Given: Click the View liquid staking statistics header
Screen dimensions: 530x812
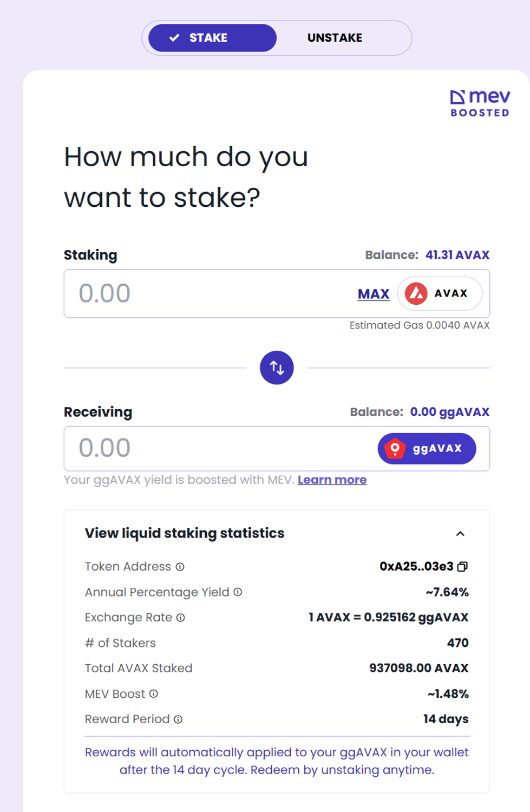Looking at the screenshot, I should tap(185, 533).
